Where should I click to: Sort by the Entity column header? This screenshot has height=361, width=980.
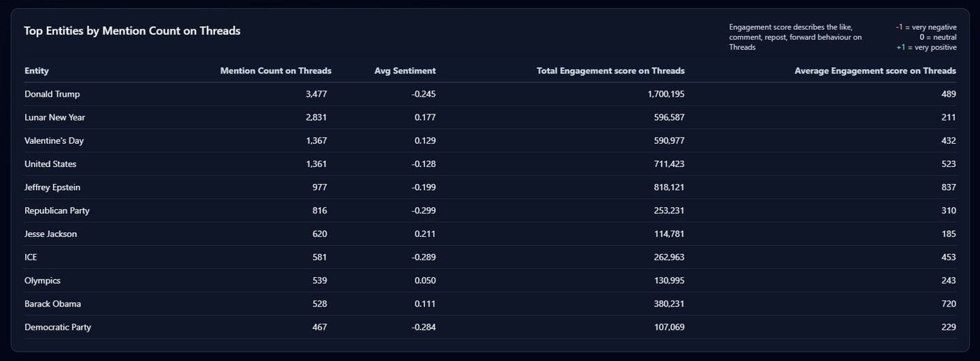pyautogui.click(x=37, y=71)
